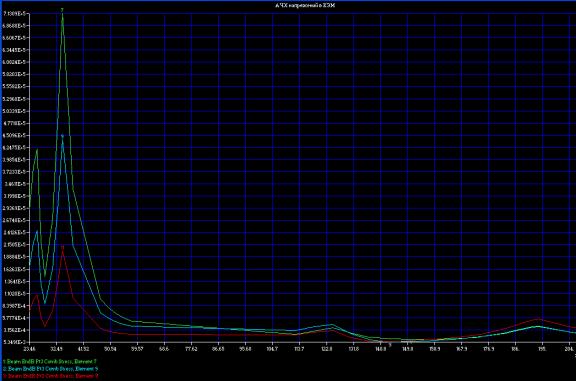The width and height of the screenshot is (576, 381).
Task: Click the X-axis label 50.54
Action: coord(110,348)
